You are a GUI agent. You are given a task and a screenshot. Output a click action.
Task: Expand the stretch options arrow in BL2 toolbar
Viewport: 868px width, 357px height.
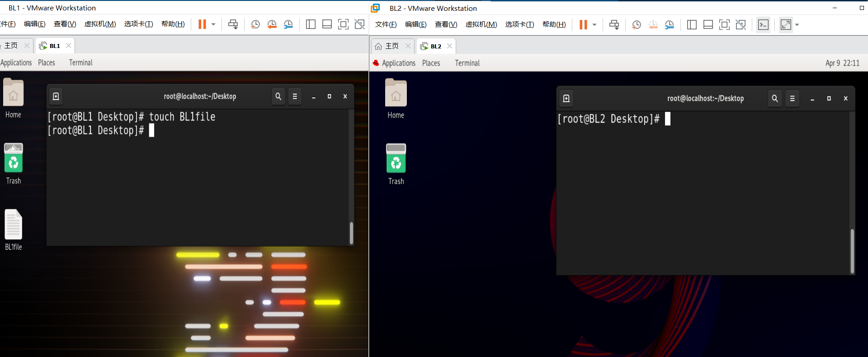click(797, 25)
